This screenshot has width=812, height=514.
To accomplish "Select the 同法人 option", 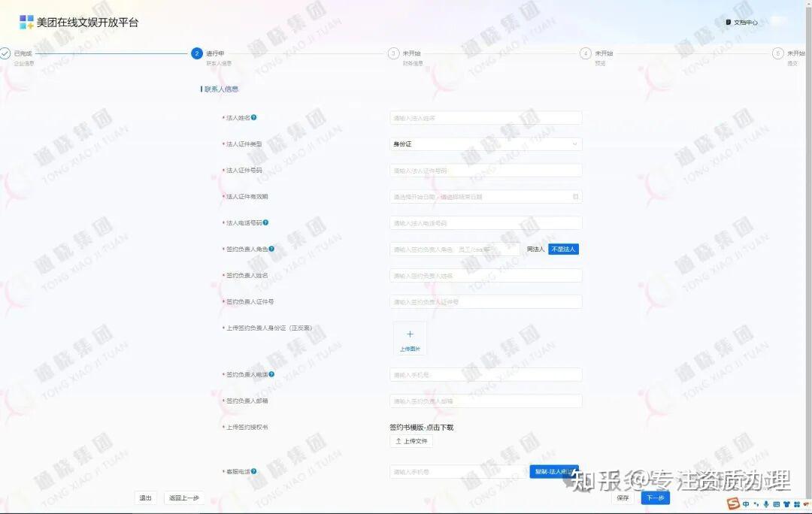I will click(x=535, y=249).
